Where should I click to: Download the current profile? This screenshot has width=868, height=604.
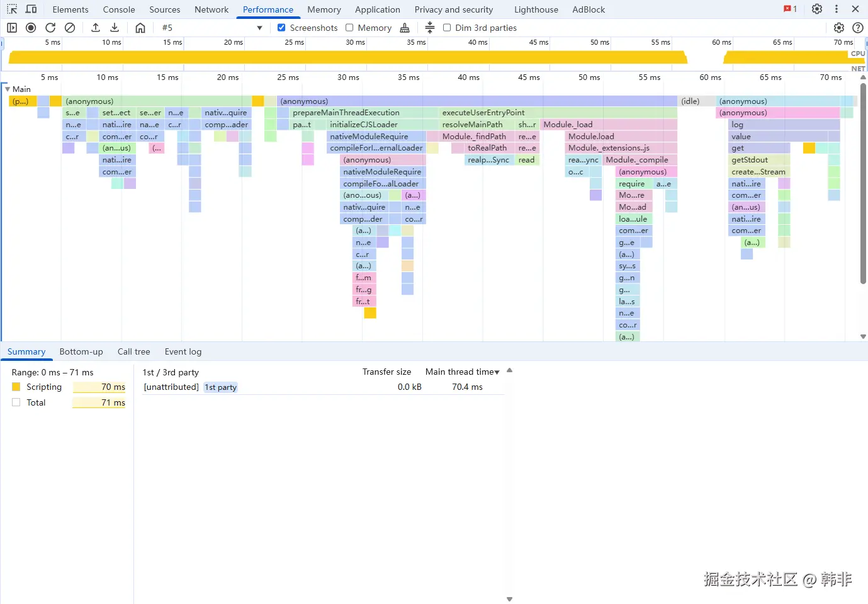[115, 28]
